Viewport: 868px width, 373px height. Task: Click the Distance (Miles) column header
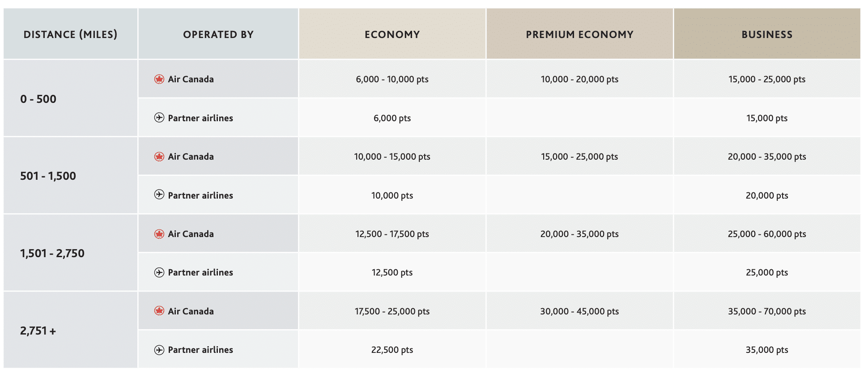coord(70,34)
